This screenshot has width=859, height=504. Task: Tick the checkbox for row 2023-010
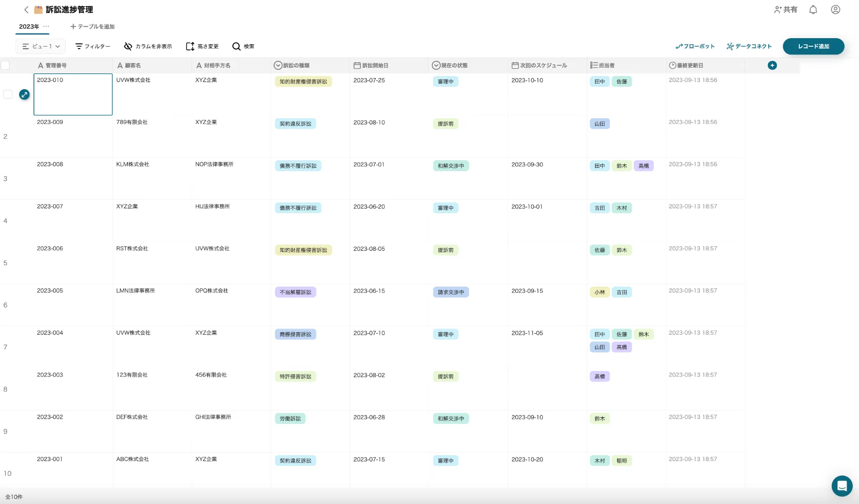[8, 94]
